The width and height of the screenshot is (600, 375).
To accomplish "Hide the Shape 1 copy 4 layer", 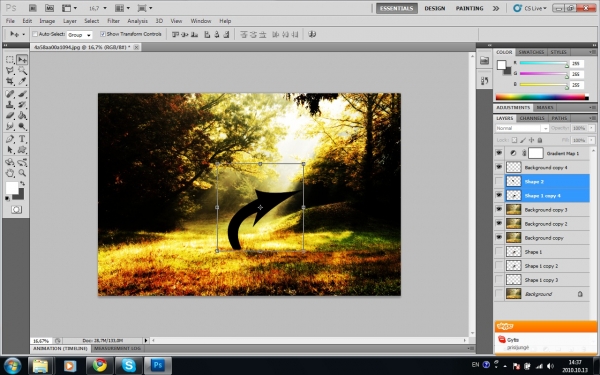I will pyautogui.click(x=499, y=196).
